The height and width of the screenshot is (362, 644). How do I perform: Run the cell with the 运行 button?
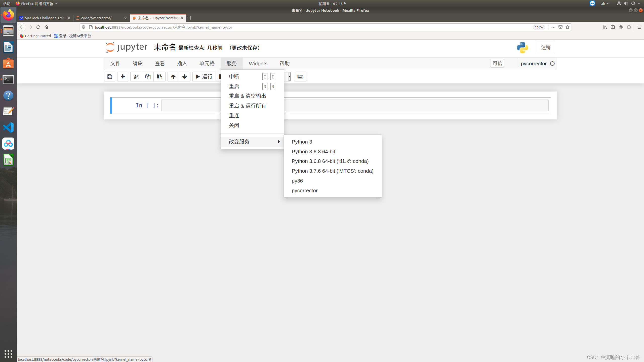tap(204, 77)
